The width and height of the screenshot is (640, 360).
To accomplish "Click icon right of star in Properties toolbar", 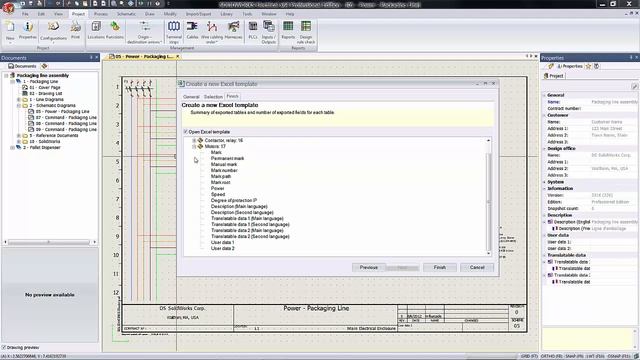I will (x=596, y=66).
